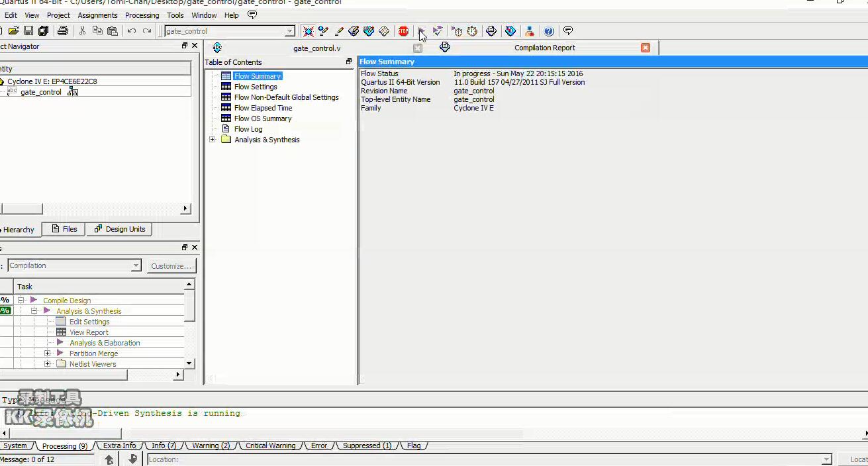Click the Open file folder icon
868x466 pixels.
(x=13, y=31)
